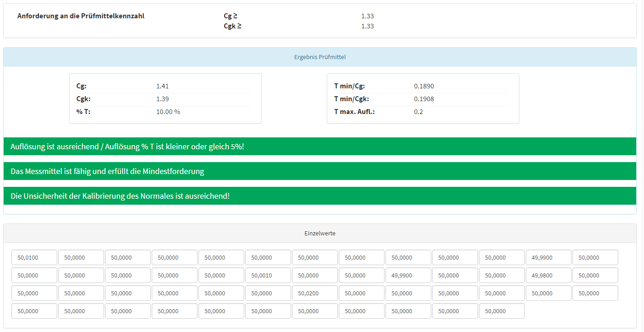Select the Cg result value 1.41
This screenshot has width=644, height=332.
[x=163, y=86]
